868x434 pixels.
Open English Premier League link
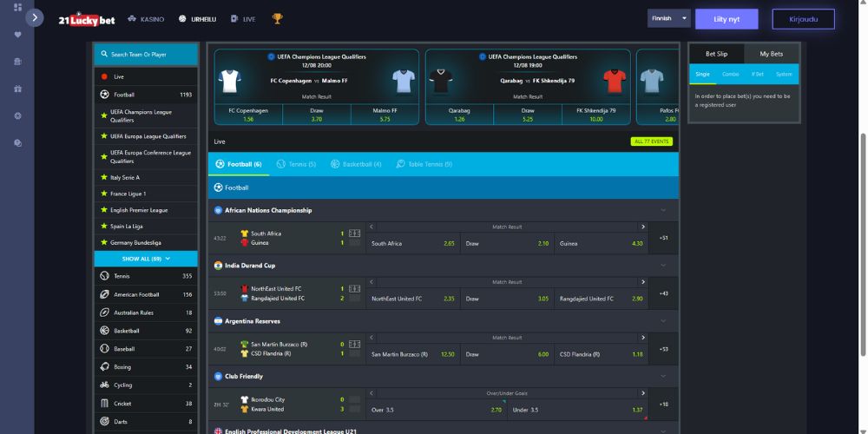click(x=146, y=210)
